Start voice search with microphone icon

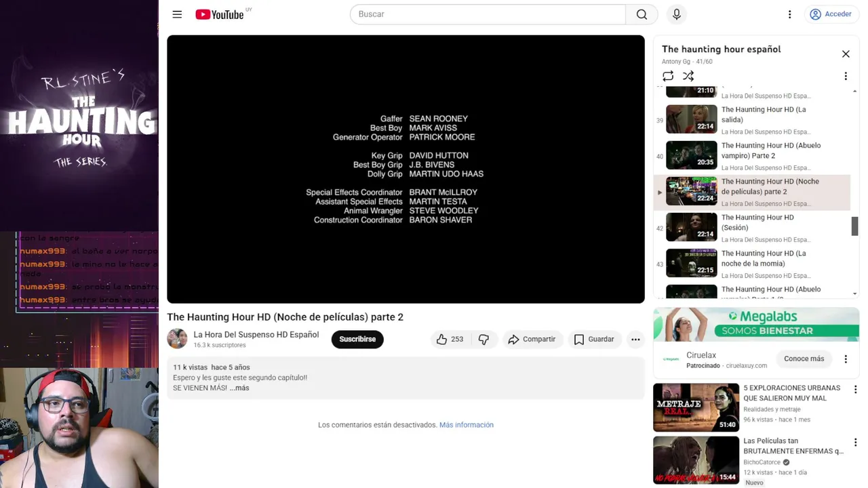(x=676, y=14)
